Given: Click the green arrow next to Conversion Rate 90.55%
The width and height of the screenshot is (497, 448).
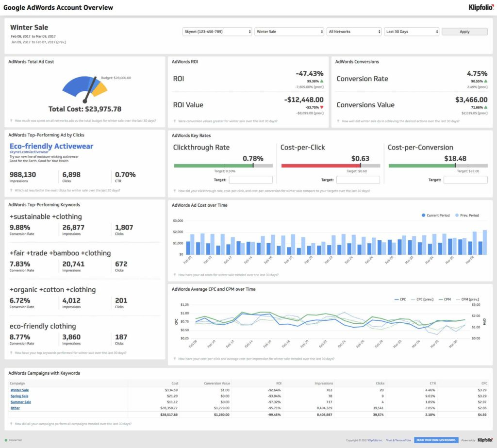Looking at the screenshot, I should [x=484, y=82].
